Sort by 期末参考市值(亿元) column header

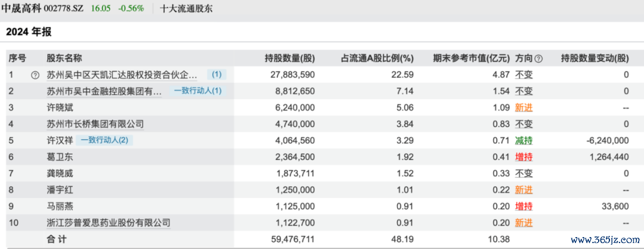(471, 59)
